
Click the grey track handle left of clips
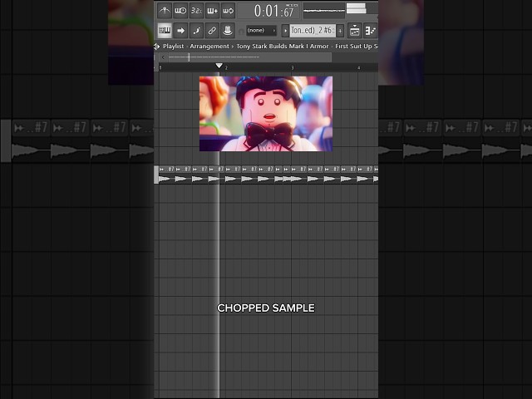coord(156,175)
